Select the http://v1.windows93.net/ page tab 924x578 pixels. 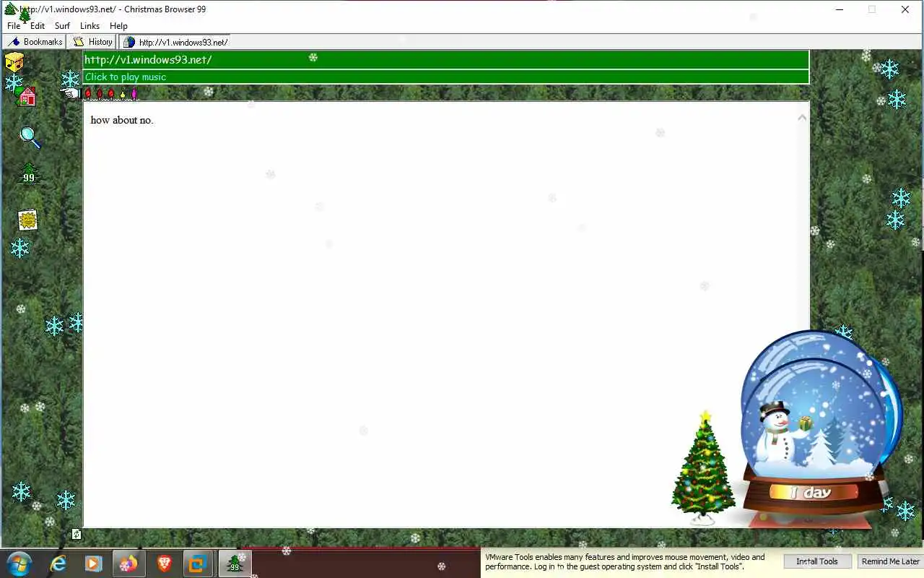pyautogui.click(x=175, y=42)
